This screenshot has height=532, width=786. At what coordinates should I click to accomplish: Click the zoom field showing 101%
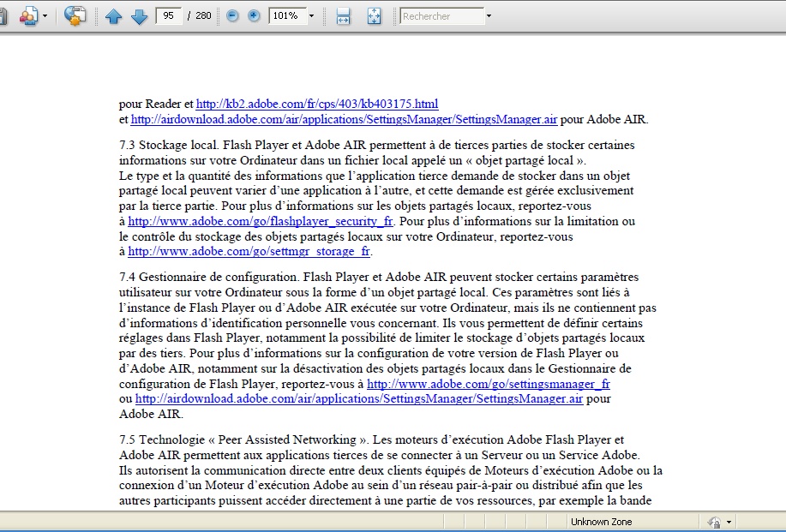287,16
